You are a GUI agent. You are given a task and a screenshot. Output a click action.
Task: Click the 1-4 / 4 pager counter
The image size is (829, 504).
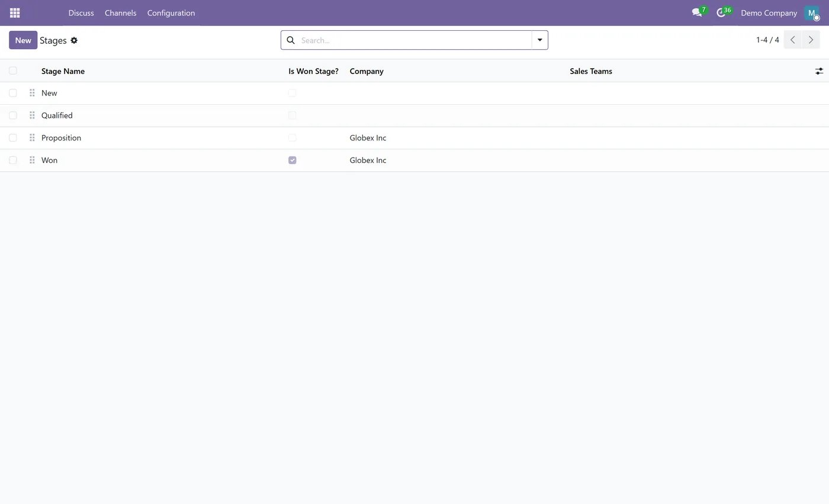click(x=767, y=40)
